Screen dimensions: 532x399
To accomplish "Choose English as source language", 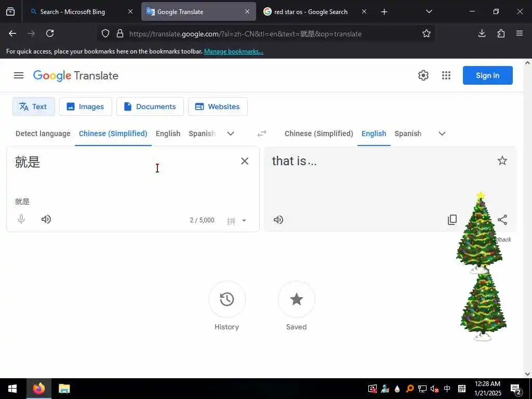I will pyautogui.click(x=168, y=134).
